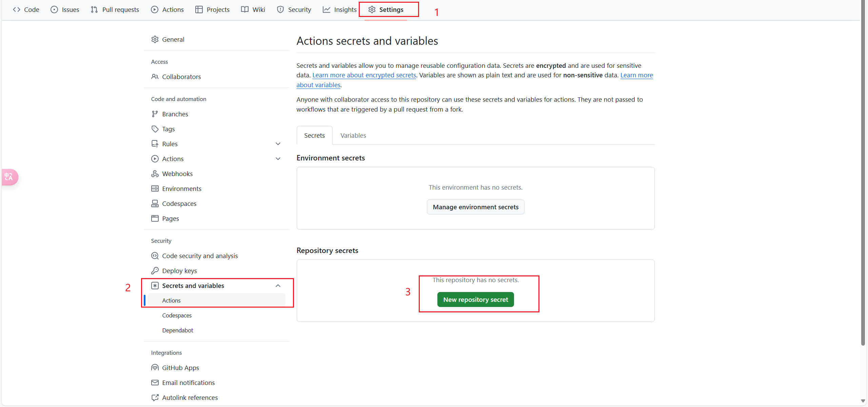
Task: Click Manage environment secrets button
Action: tap(475, 207)
